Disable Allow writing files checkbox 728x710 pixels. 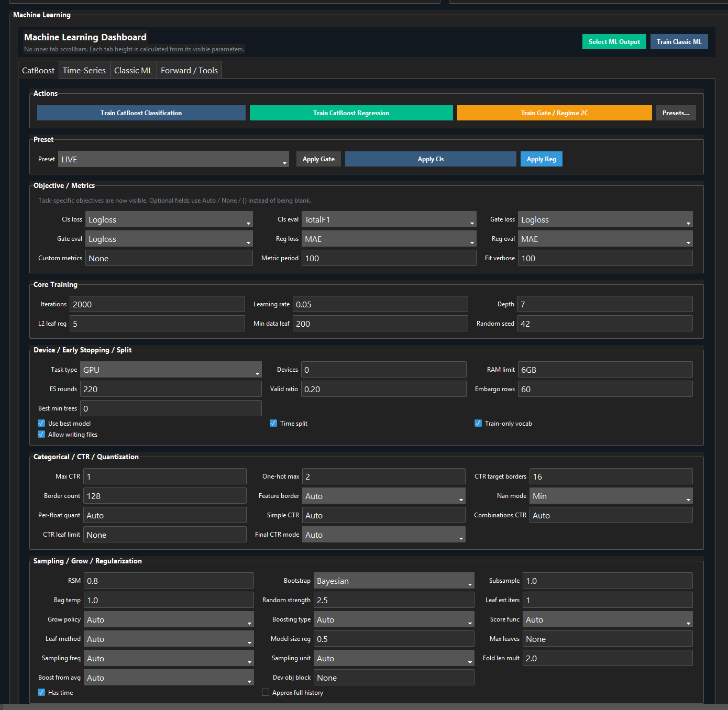point(41,434)
